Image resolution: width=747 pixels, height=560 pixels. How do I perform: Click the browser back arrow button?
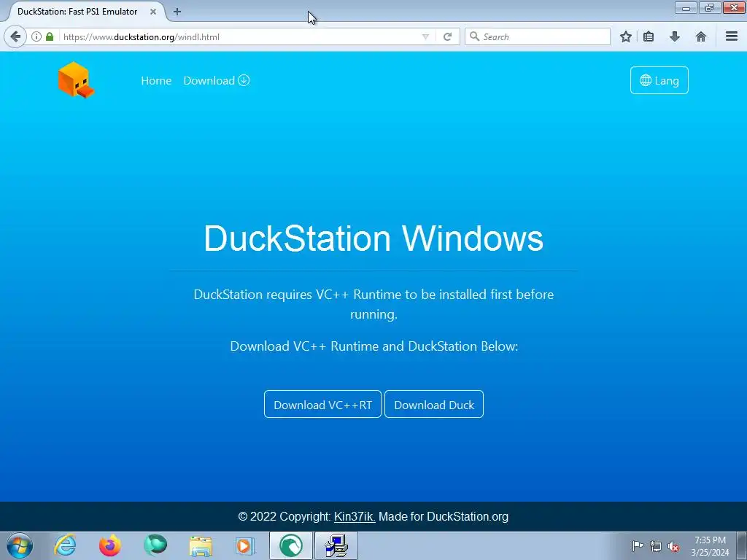click(x=15, y=36)
